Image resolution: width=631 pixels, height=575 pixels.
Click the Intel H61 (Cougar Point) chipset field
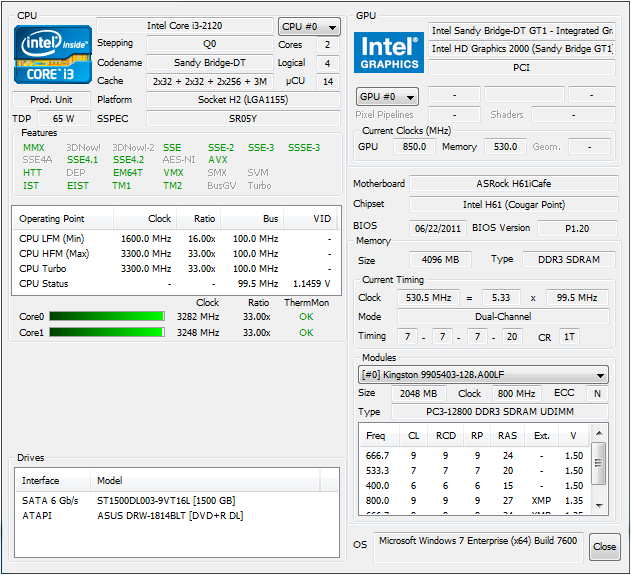click(x=514, y=204)
